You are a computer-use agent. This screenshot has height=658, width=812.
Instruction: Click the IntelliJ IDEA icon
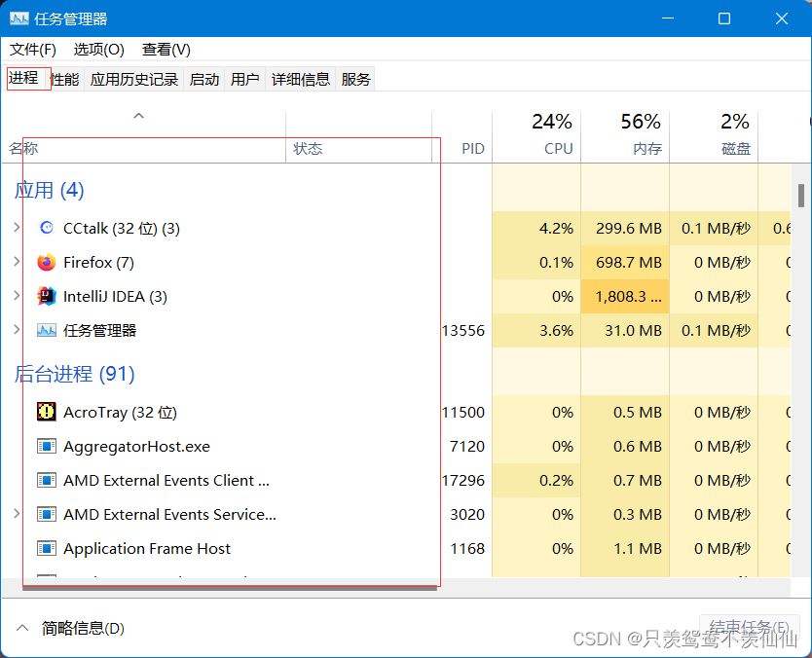[x=46, y=296]
